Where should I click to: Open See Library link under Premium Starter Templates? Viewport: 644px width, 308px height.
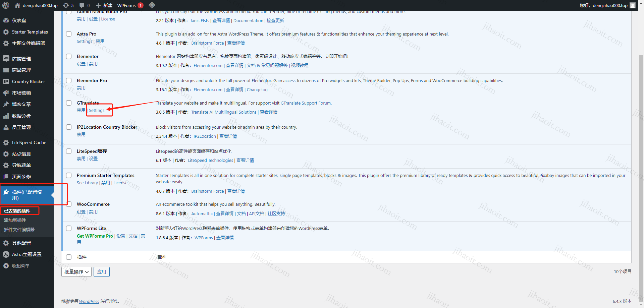click(87, 183)
